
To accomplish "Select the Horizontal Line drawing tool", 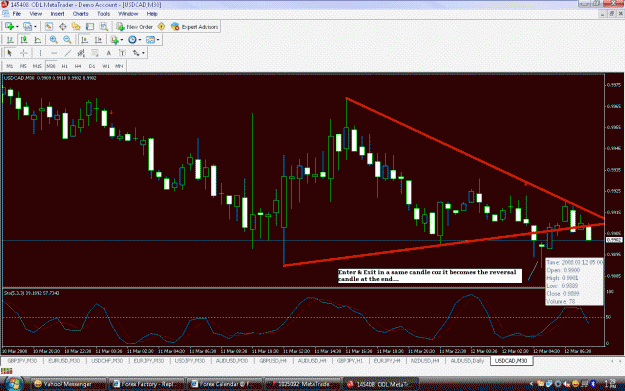I will (54, 53).
